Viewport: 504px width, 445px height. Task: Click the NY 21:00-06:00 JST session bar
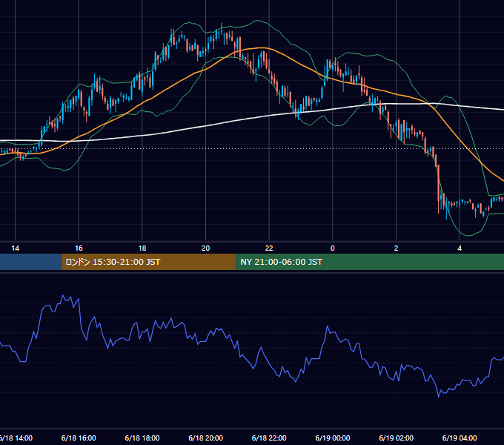click(370, 262)
